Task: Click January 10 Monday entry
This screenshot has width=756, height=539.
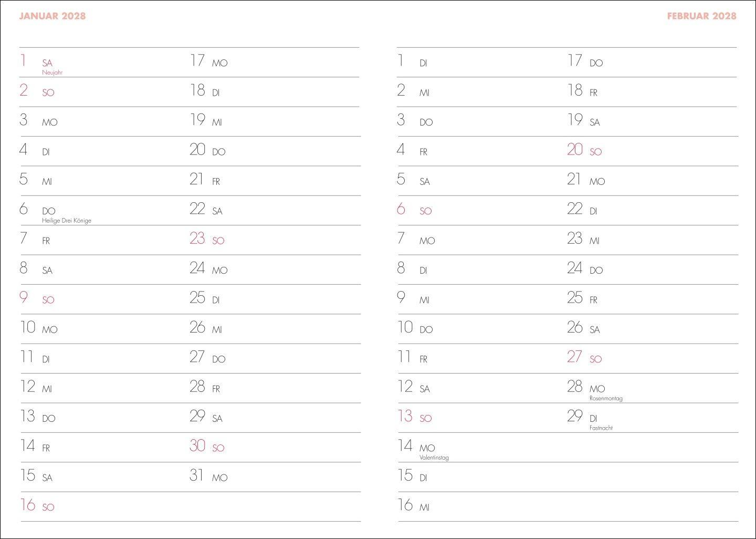Action: click(38, 328)
